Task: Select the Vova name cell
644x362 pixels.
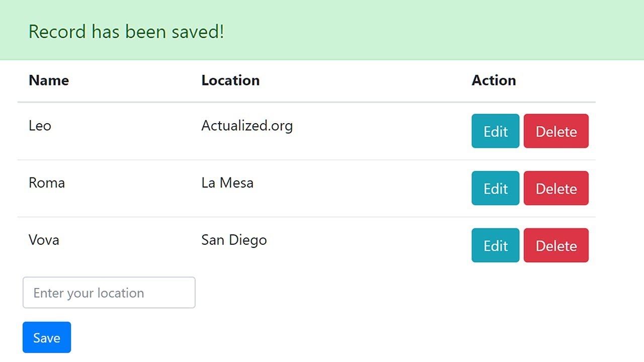Action: click(x=44, y=240)
